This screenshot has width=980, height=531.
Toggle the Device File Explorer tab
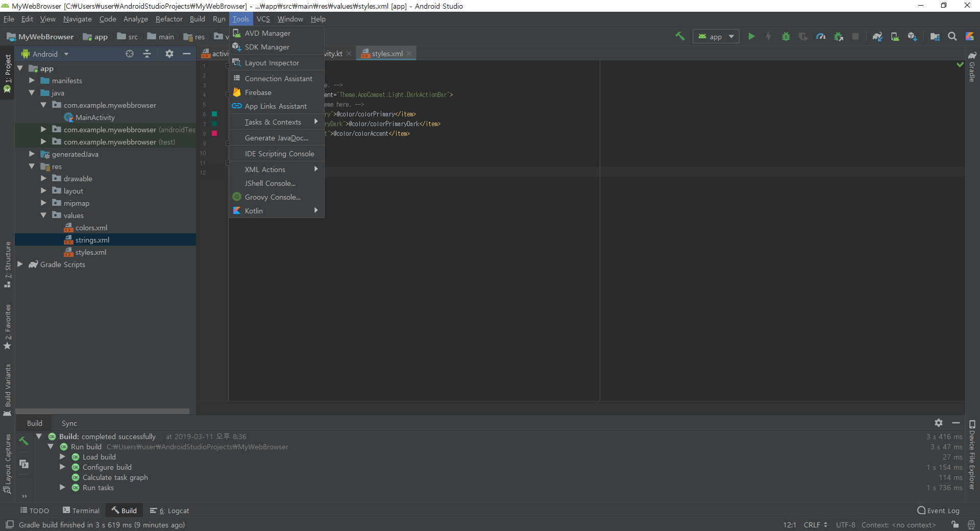point(972,454)
